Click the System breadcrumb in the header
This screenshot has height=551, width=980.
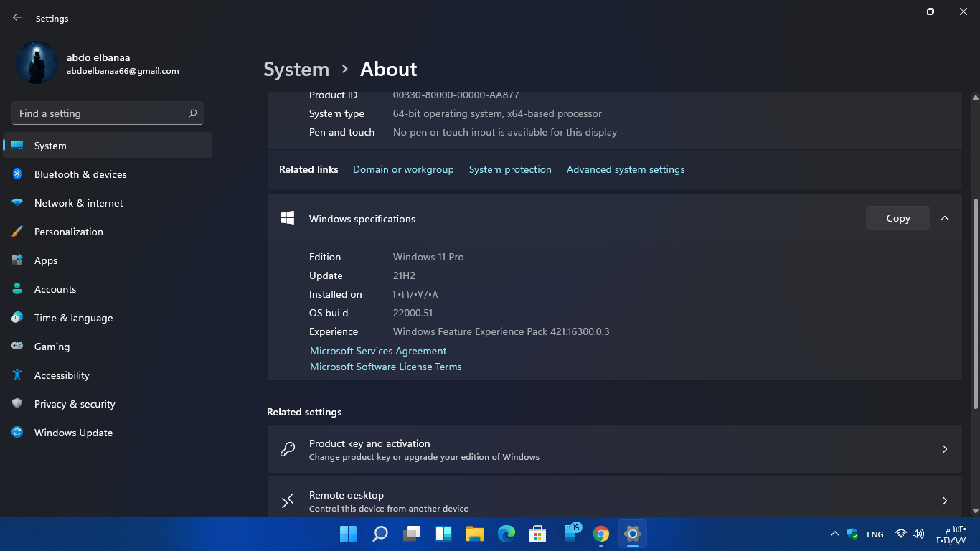click(296, 70)
